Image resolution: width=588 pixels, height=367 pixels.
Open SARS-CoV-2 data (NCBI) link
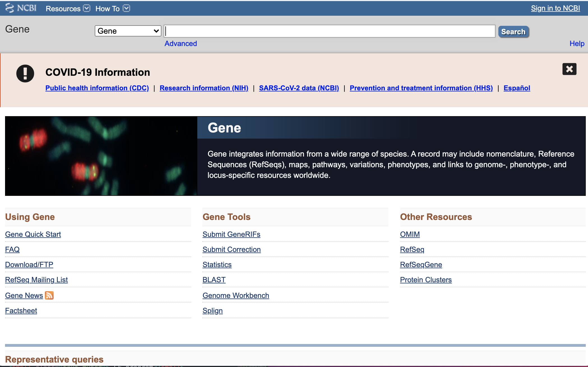(299, 88)
